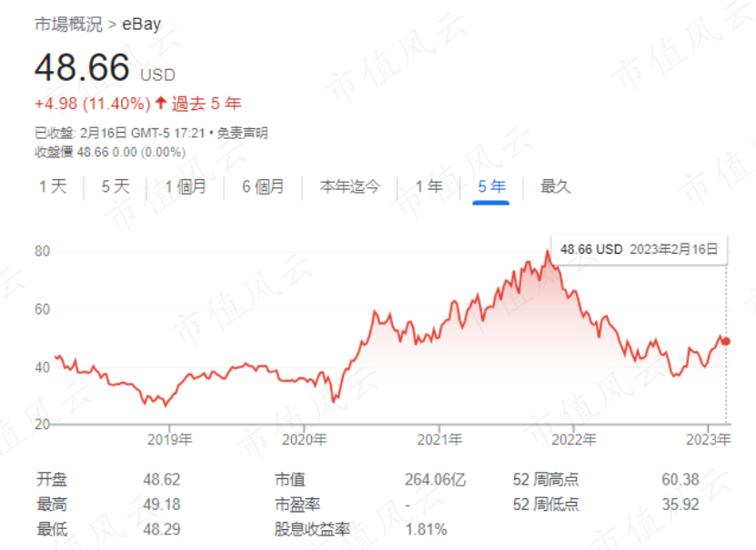The height and width of the screenshot is (550, 756).
Task: Click the 48.66 USD date tooltip
Action: click(x=639, y=249)
